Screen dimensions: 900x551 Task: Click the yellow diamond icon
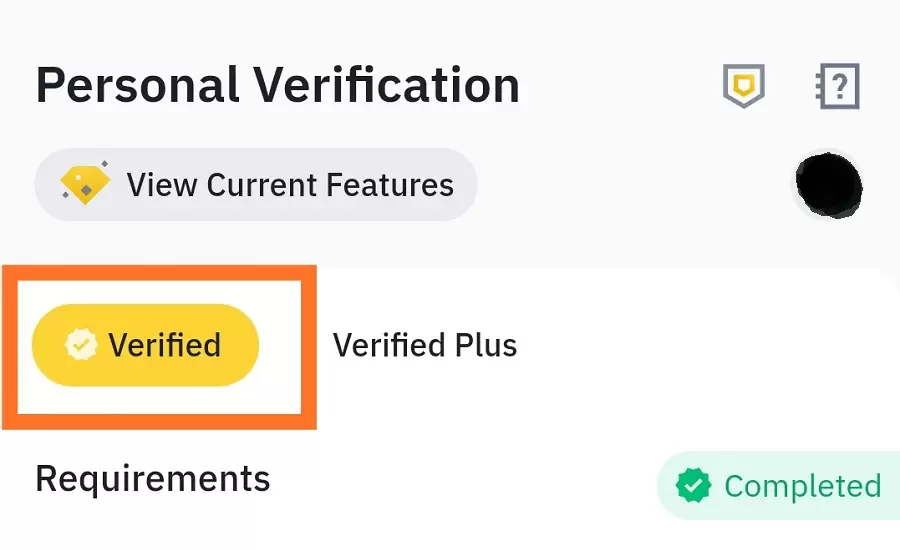84,185
